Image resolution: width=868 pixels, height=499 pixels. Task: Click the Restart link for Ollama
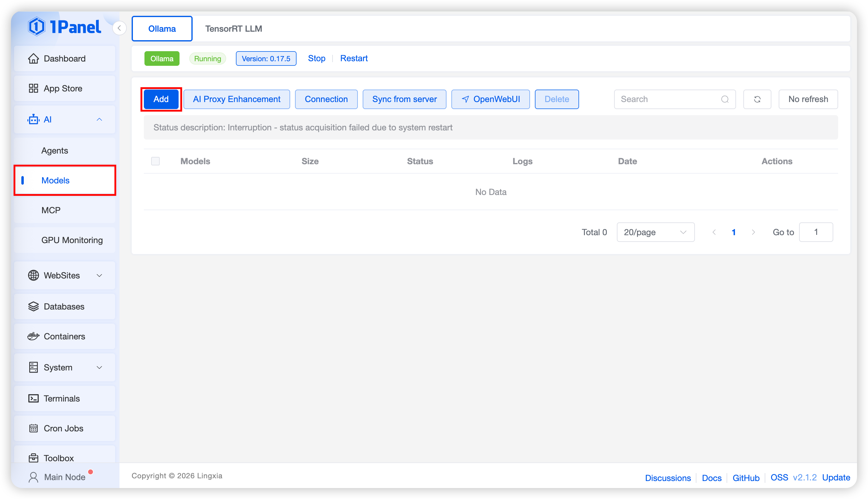click(x=354, y=58)
